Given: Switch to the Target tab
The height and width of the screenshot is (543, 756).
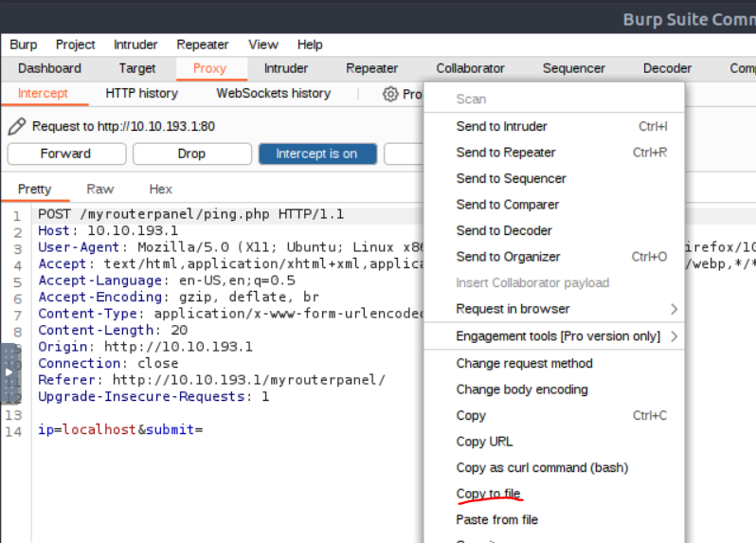Looking at the screenshot, I should pos(137,68).
